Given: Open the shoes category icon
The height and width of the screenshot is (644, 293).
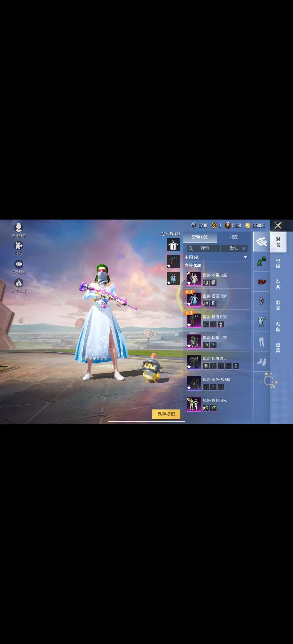Looking at the screenshot, I should point(262,362).
